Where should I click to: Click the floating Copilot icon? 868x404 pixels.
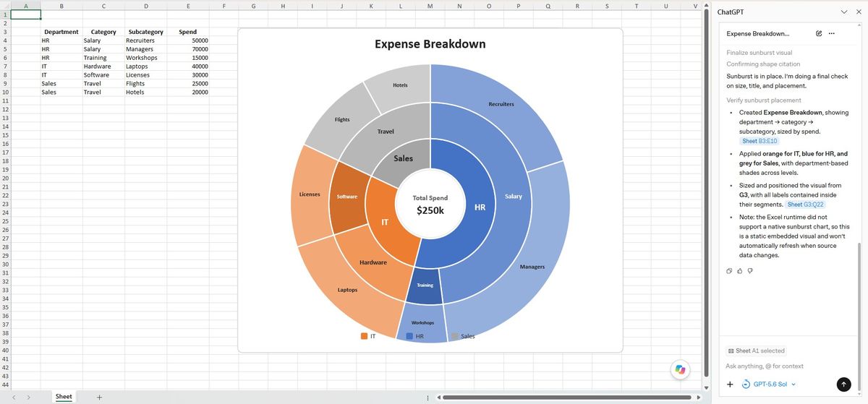(x=680, y=369)
